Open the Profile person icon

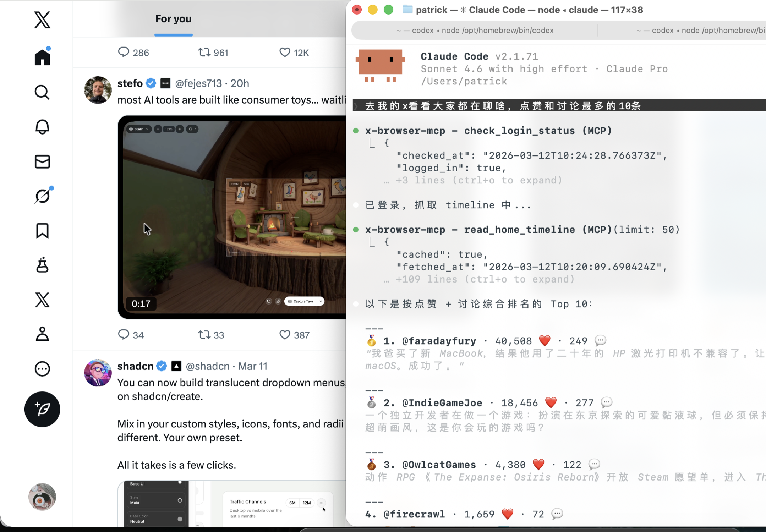click(42, 334)
